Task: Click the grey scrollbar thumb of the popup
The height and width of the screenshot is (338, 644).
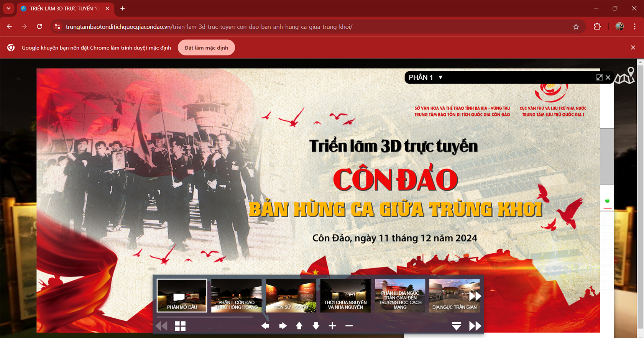Action: 607,156
